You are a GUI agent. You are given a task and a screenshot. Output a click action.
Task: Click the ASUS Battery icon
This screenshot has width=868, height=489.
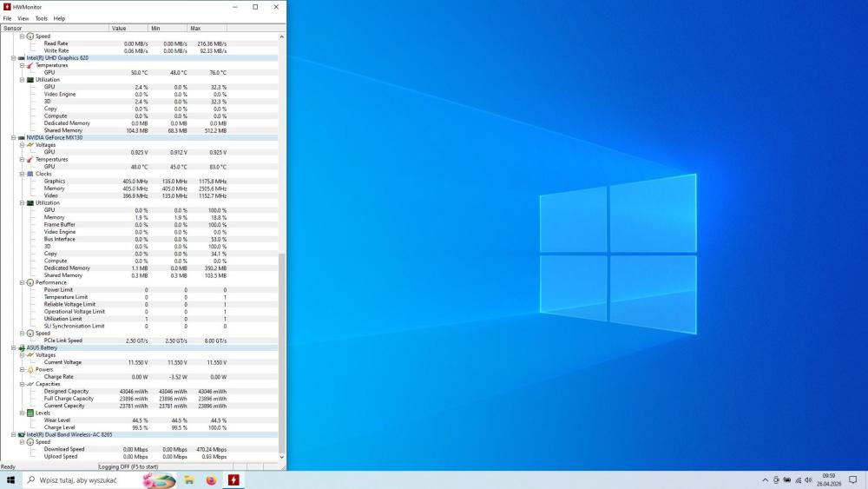[22, 348]
